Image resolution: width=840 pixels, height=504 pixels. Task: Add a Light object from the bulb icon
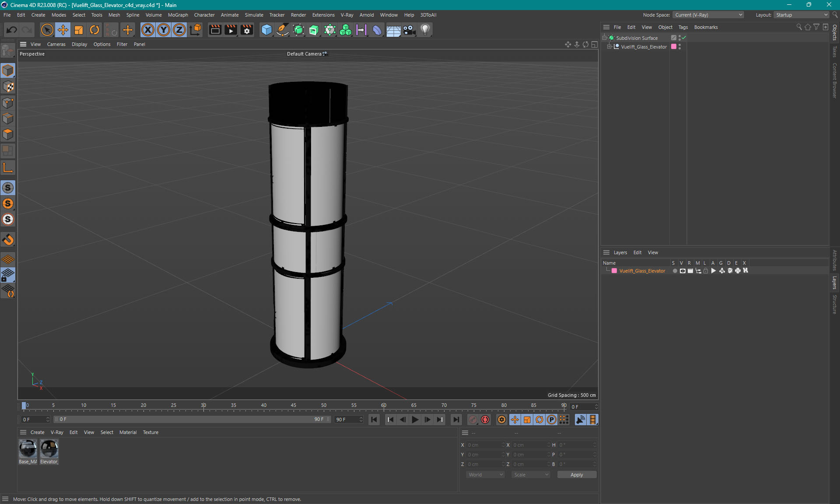click(x=425, y=30)
